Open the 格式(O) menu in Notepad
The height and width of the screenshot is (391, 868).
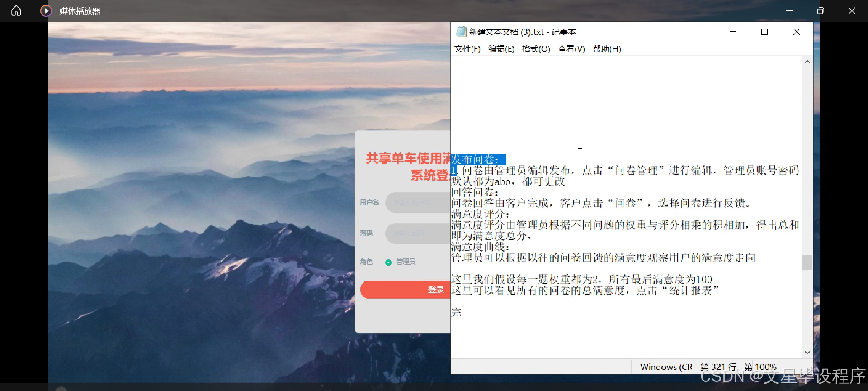536,49
